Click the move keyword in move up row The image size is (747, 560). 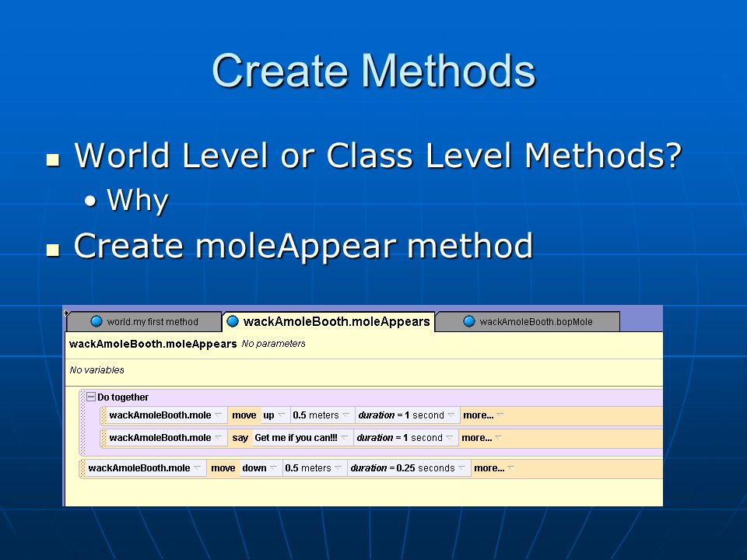click(244, 415)
